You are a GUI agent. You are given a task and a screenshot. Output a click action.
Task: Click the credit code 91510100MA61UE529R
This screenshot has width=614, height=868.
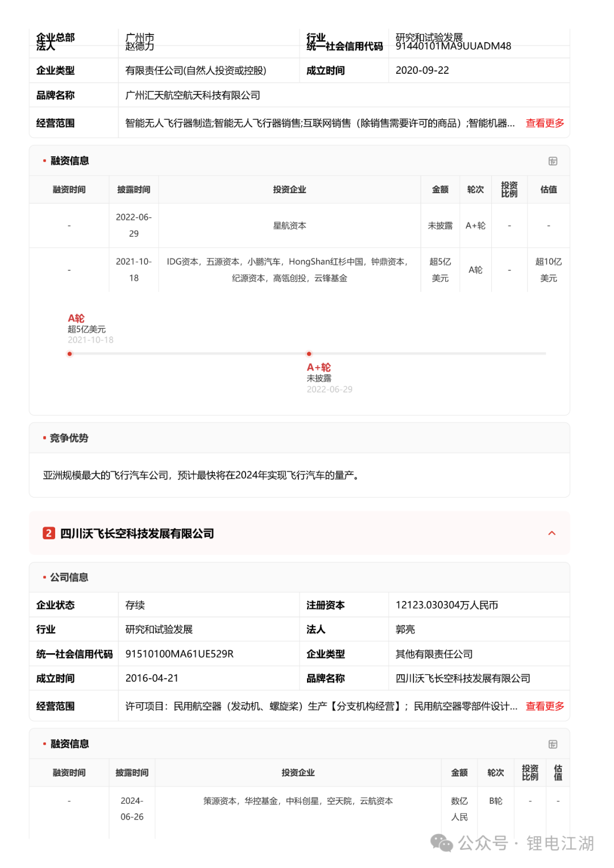click(x=179, y=654)
